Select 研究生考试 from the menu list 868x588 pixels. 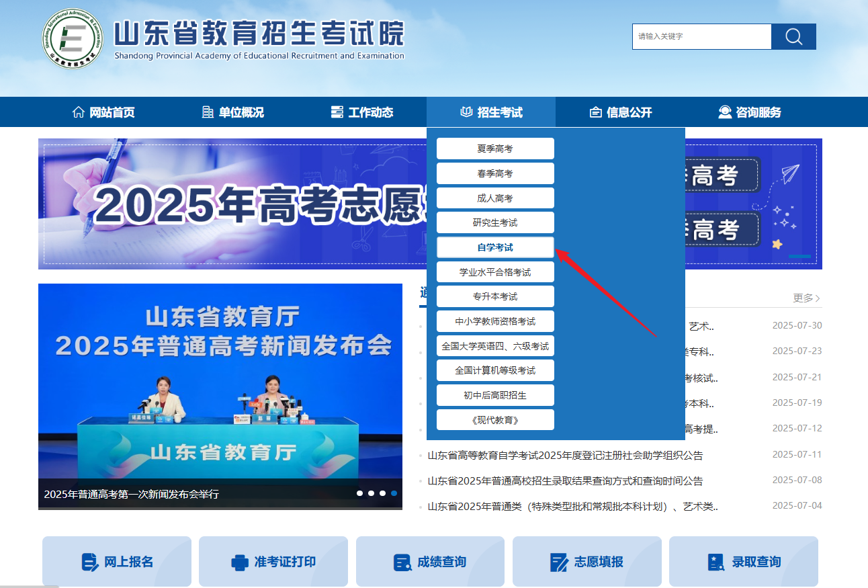[495, 222]
